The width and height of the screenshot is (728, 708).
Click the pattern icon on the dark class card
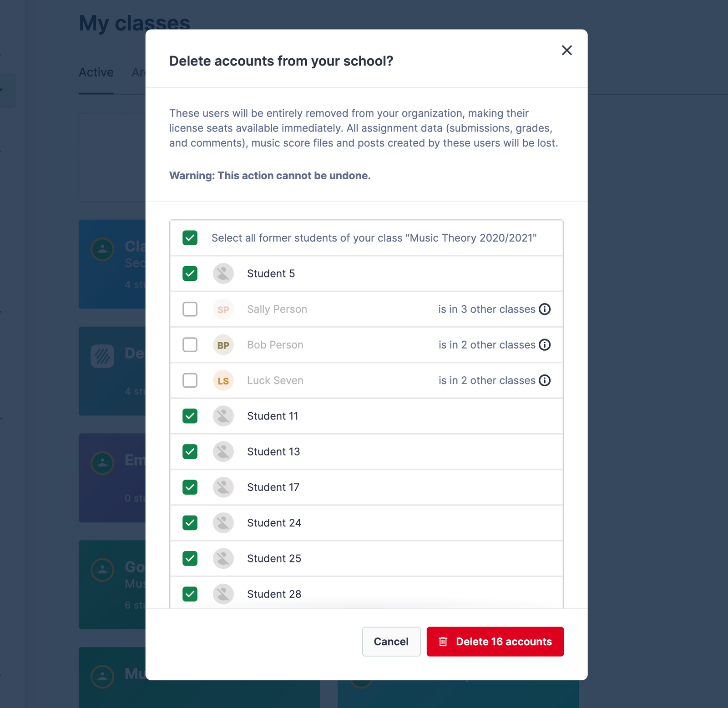point(102,356)
